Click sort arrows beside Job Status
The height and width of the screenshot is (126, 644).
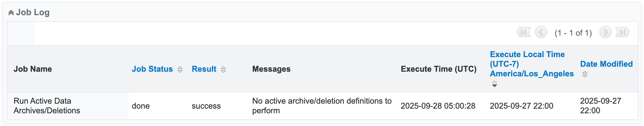180,70
